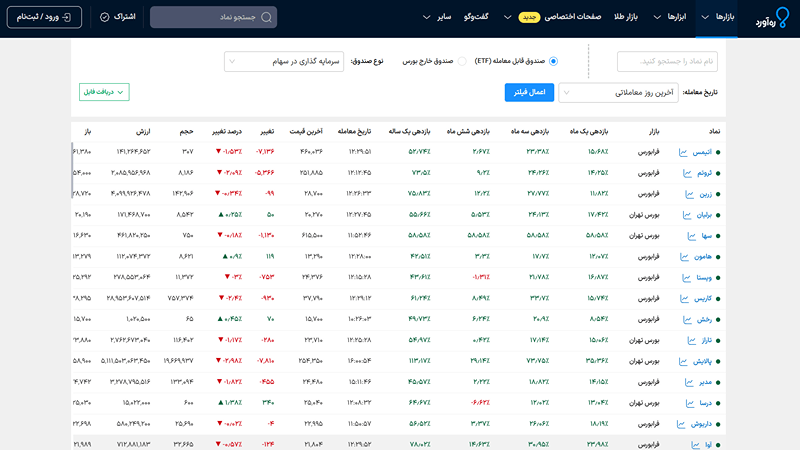Open chart icon for اتیمس row
Viewport: 800px width, 450px height.
click(x=683, y=152)
